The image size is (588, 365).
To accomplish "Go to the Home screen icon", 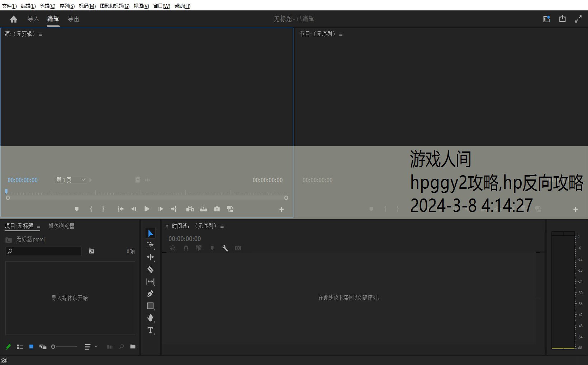I will [x=14, y=19].
